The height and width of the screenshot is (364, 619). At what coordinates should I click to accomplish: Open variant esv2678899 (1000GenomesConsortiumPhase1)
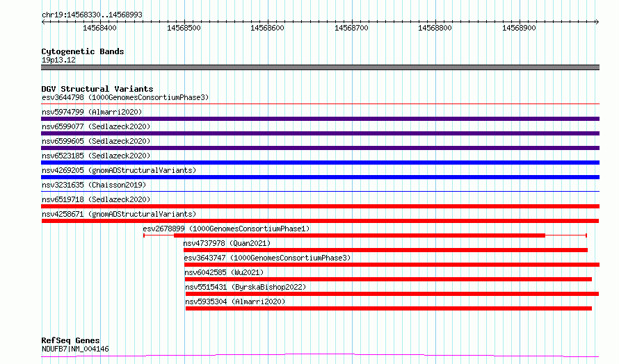point(226,229)
